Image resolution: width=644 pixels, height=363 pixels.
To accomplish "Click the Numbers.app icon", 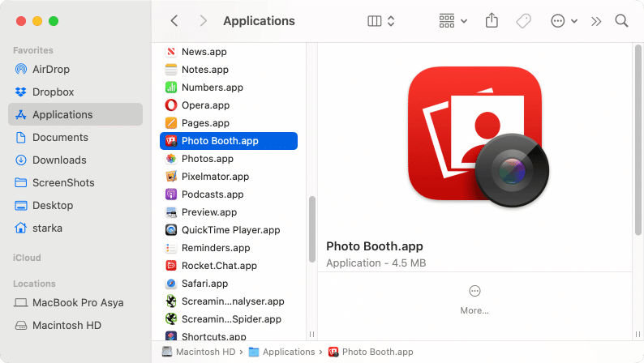I will (171, 88).
